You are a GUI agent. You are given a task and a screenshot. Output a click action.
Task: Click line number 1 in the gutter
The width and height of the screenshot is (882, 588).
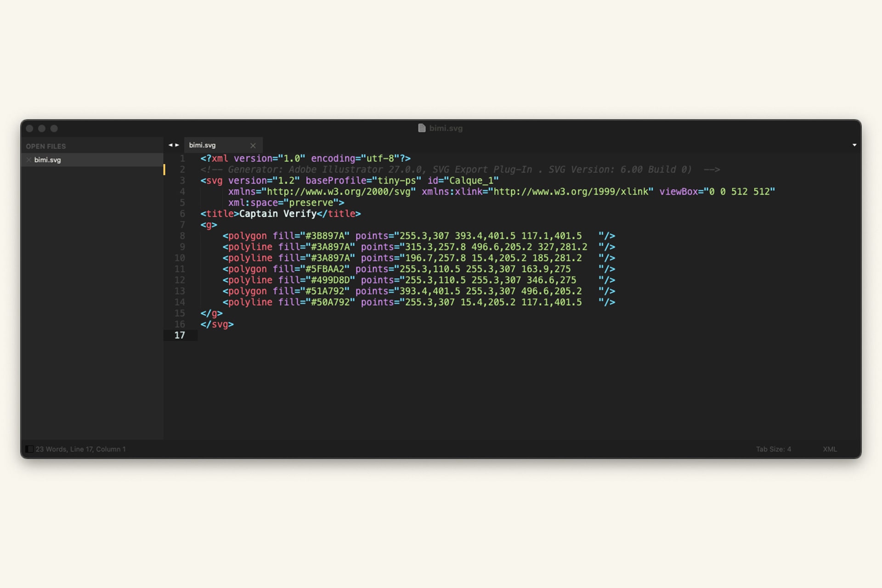coord(182,158)
